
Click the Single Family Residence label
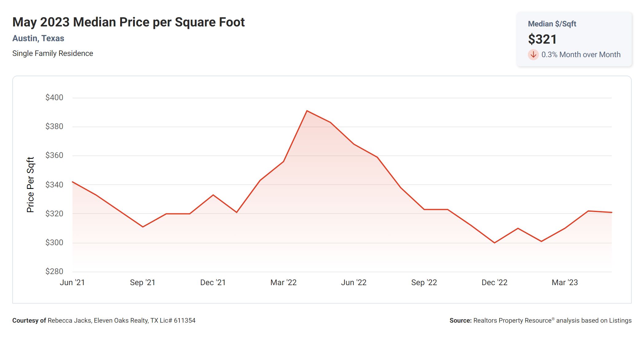[53, 53]
